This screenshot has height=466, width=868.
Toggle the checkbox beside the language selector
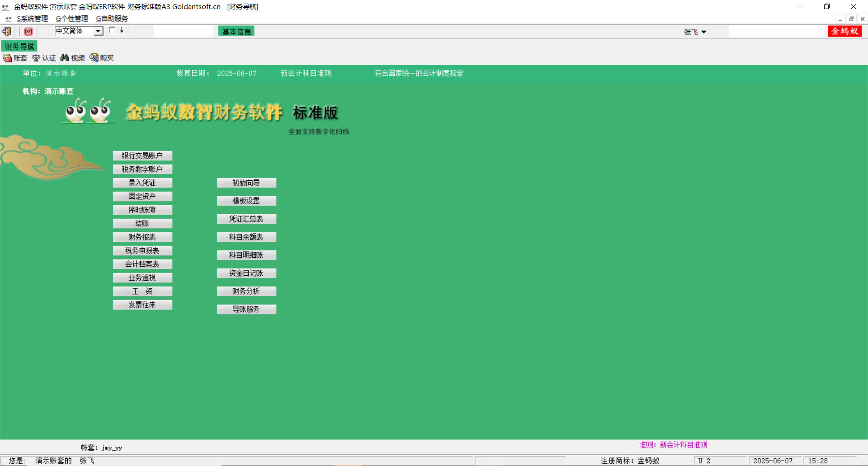coord(112,30)
